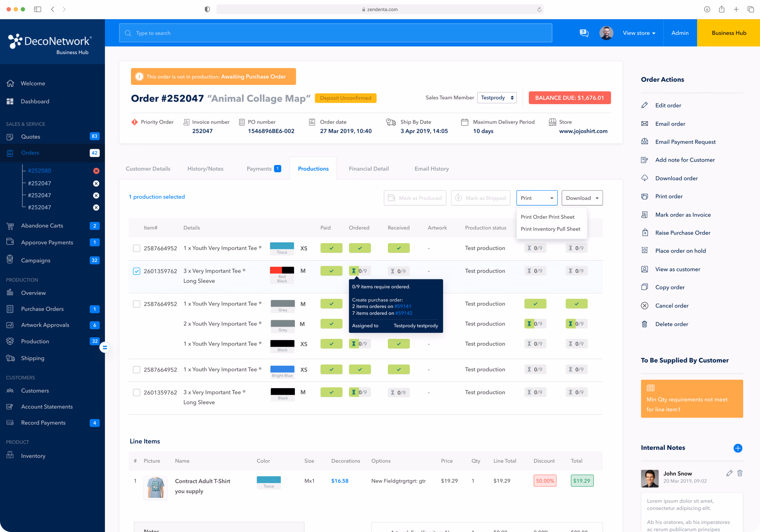
Task: Open the Download dropdown
Action: tap(582, 198)
